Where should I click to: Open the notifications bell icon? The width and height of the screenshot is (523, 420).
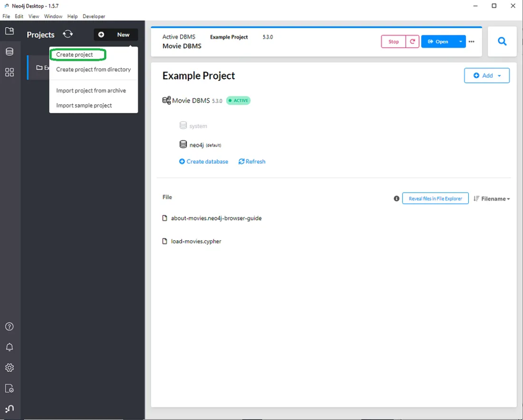9,347
